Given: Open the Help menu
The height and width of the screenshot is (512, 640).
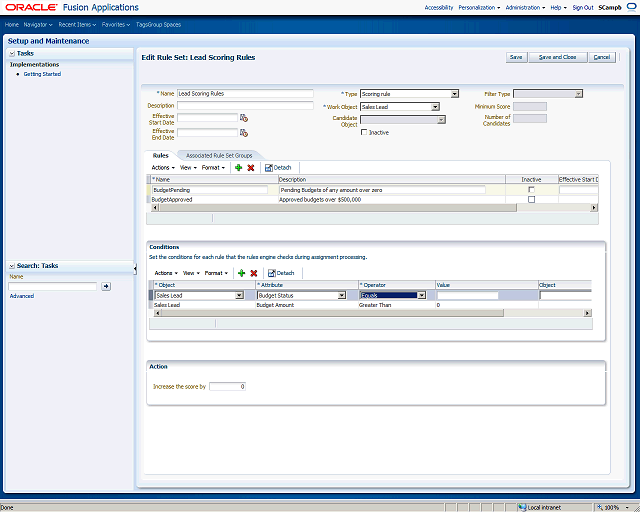Looking at the screenshot, I should (558, 7).
